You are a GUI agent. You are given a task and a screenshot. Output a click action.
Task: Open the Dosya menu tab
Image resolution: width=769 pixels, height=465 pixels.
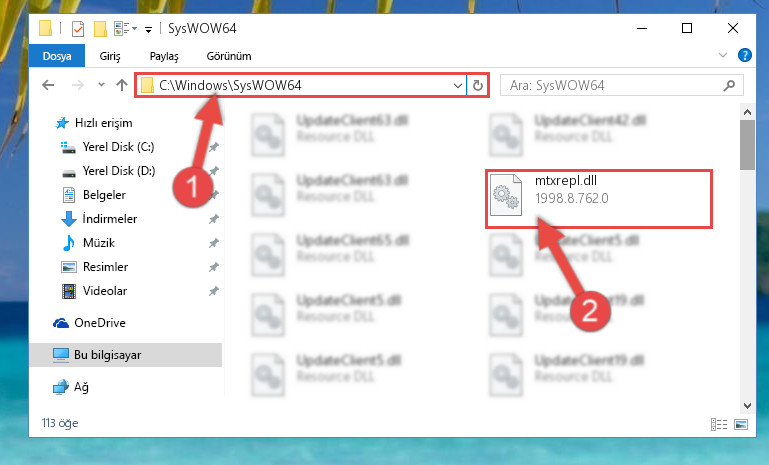[x=57, y=56]
